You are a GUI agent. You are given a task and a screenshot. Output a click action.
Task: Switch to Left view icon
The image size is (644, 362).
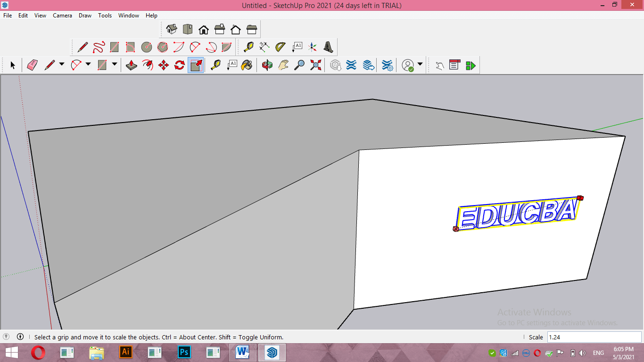coord(252,30)
